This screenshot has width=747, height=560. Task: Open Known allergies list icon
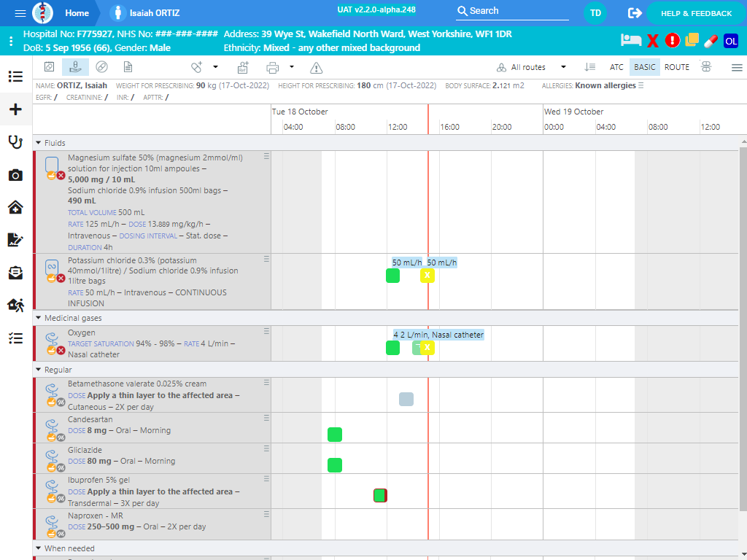pos(640,86)
